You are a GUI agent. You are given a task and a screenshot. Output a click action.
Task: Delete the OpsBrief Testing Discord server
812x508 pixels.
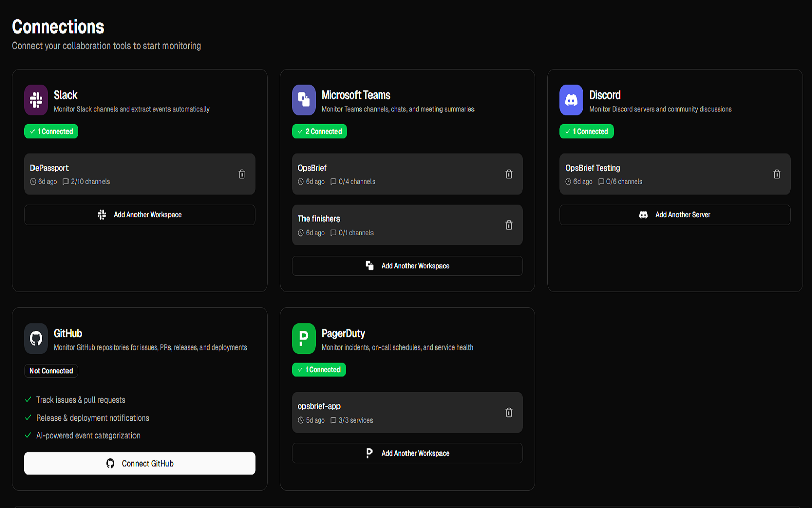coord(777,174)
